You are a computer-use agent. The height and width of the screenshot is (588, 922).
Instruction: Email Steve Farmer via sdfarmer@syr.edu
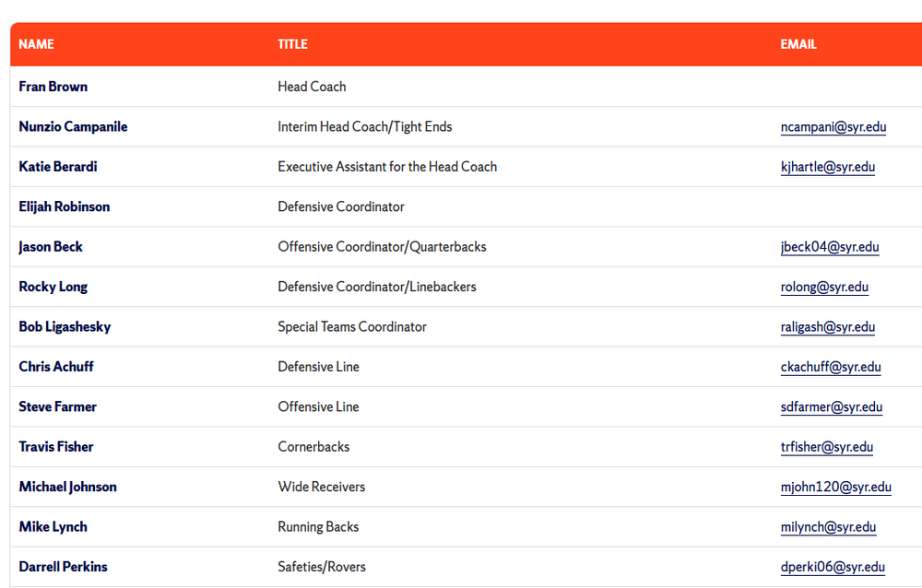point(831,406)
